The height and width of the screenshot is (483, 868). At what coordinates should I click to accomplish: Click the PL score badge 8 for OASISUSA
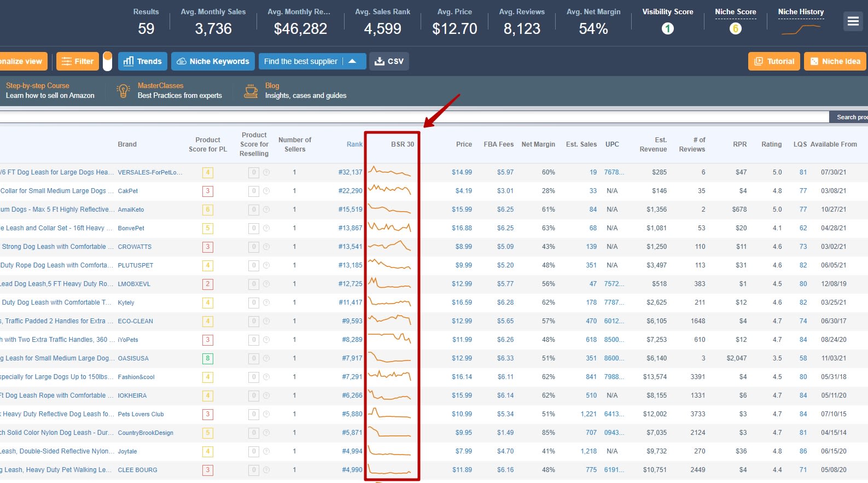208,358
